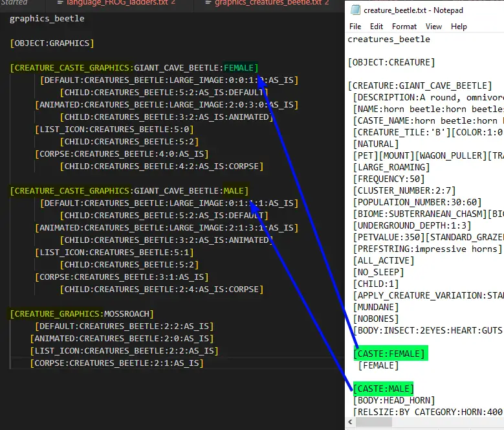Click the [ANIMATED:CREATURES_BEETLE:2:0:AS_IS] line
The width and height of the screenshot is (504, 430).
[x=122, y=338]
